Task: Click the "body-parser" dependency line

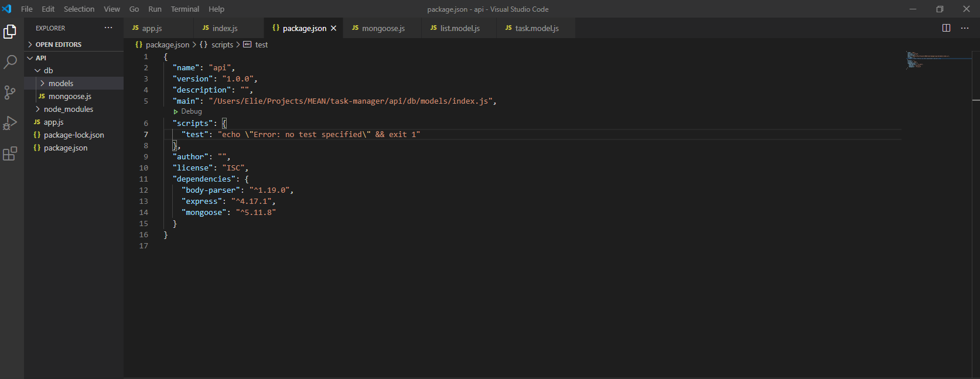Action: pyautogui.click(x=237, y=190)
